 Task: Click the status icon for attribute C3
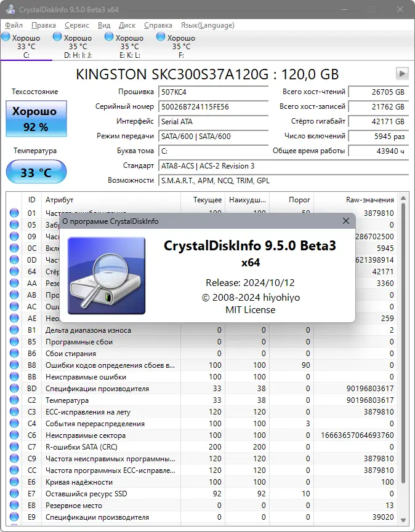coord(14,412)
